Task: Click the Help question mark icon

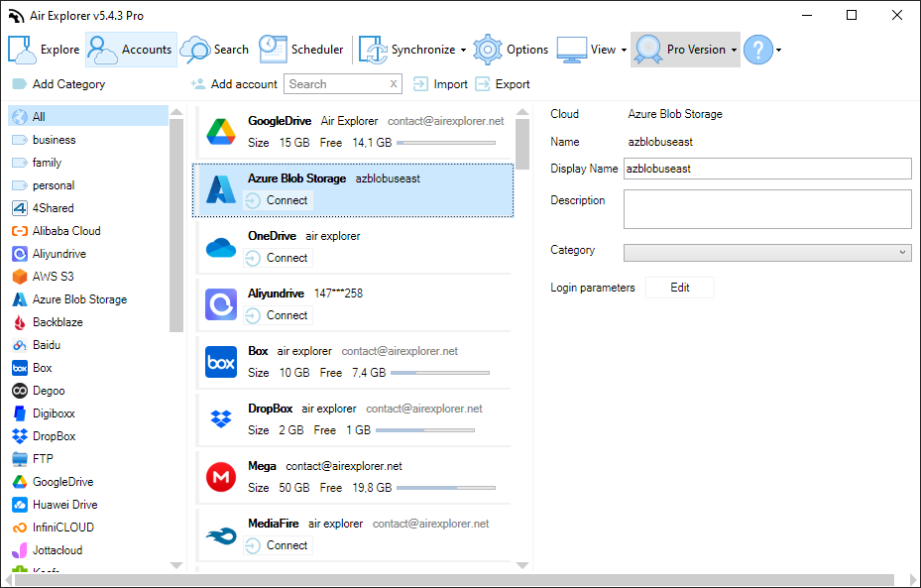Action: pos(758,50)
